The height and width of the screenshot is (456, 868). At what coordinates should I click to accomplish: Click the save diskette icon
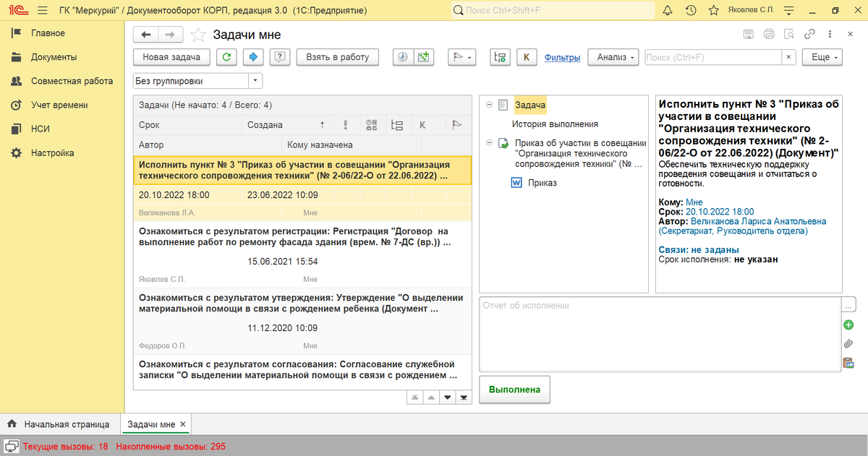(749, 34)
